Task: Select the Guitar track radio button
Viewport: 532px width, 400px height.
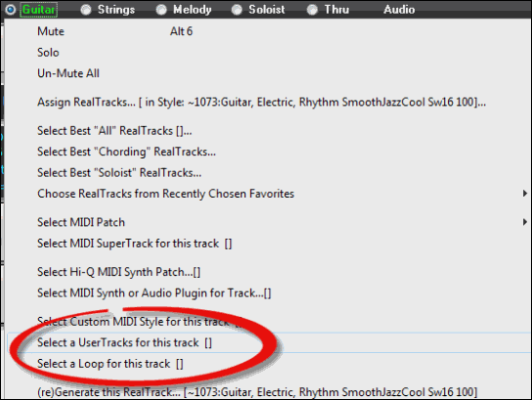Action: (10, 10)
